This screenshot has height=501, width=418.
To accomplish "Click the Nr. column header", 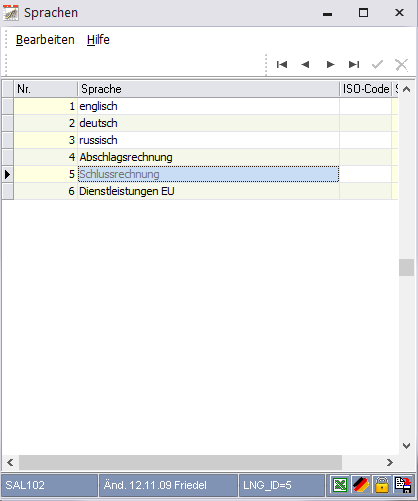I will pos(46,89).
